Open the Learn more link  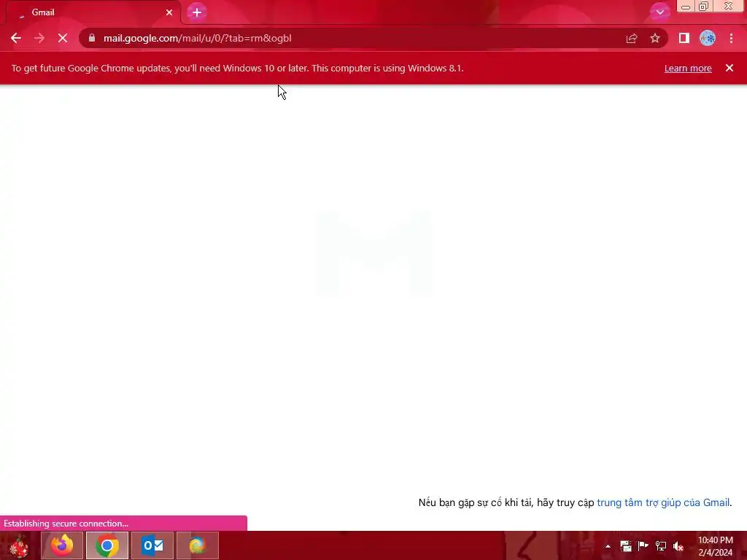[x=688, y=68]
